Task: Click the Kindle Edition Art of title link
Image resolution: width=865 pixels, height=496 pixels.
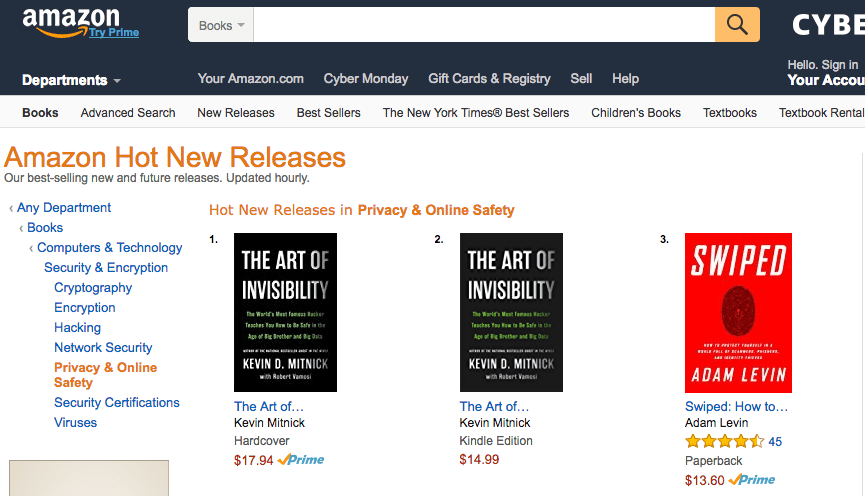Action: pyautogui.click(x=494, y=407)
